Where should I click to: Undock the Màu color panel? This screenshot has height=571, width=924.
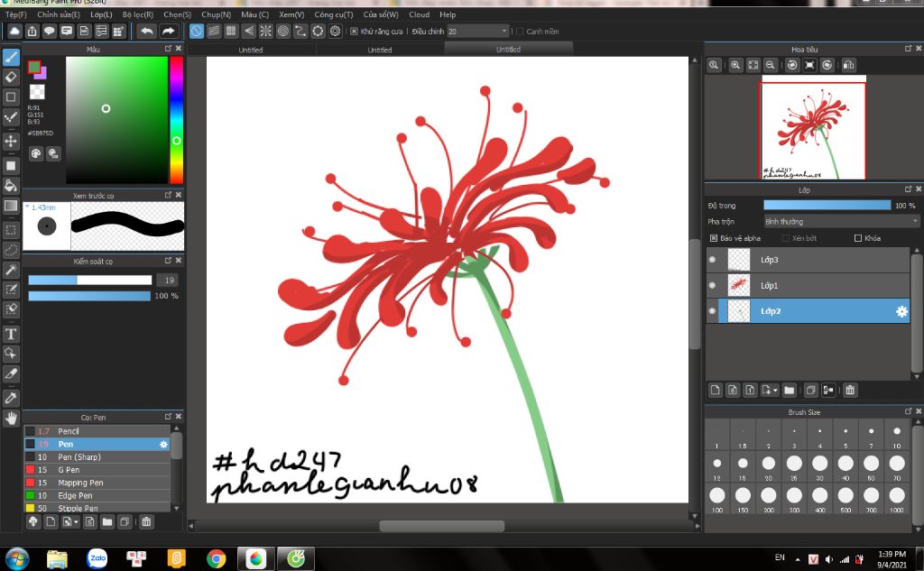[x=168, y=49]
